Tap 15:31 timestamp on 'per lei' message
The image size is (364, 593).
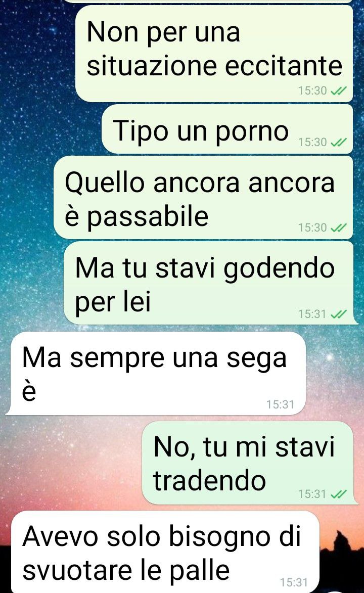tap(312, 314)
